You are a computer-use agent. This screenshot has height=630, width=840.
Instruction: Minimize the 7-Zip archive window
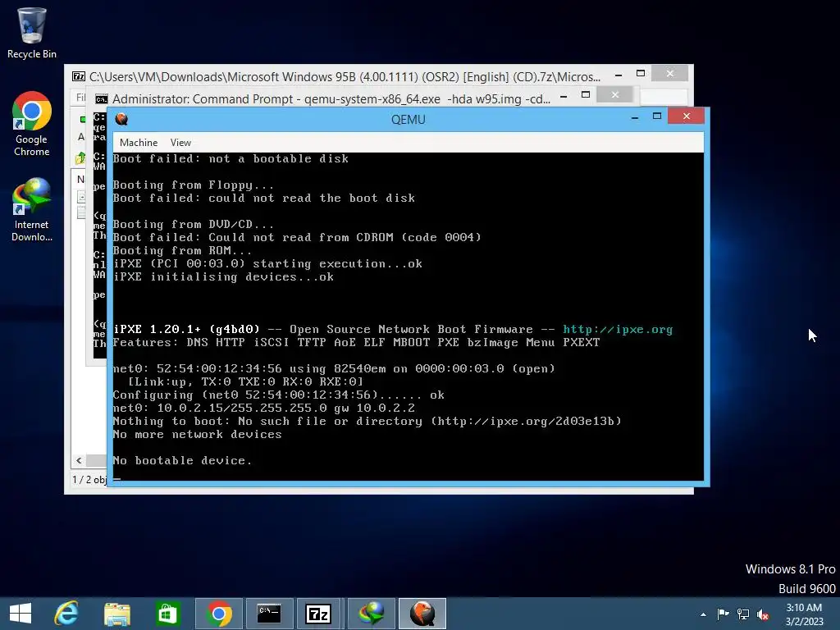click(619, 75)
